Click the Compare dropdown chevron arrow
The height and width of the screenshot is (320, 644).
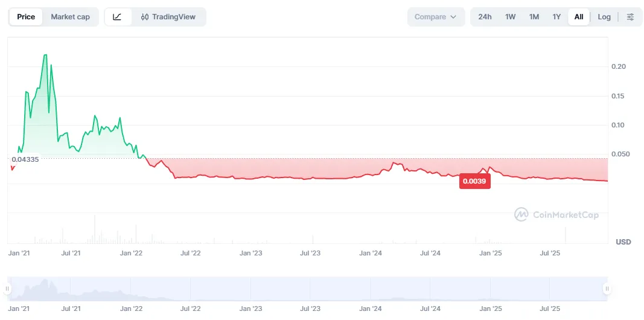[x=453, y=17]
